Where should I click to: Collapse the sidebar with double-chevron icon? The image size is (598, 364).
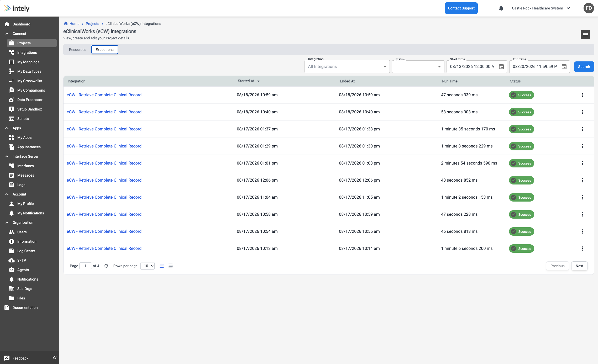tap(55, 358)
